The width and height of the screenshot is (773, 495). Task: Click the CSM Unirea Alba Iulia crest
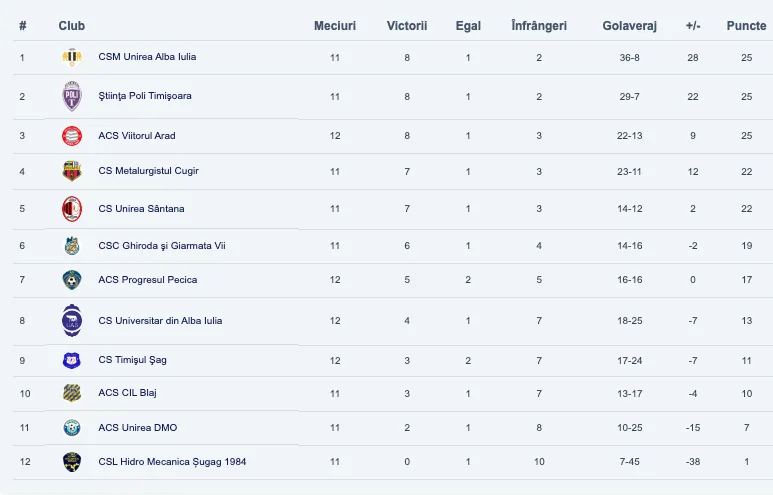71,58
